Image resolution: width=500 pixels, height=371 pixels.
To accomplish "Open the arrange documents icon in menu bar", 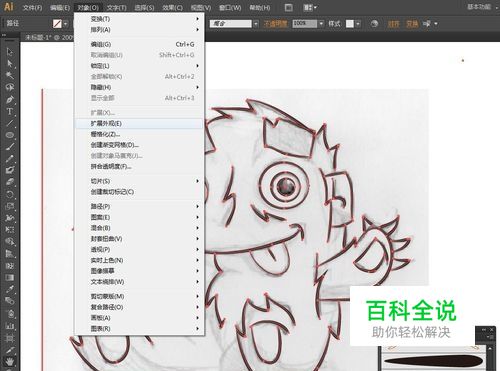I will click(x=310, y=7).
